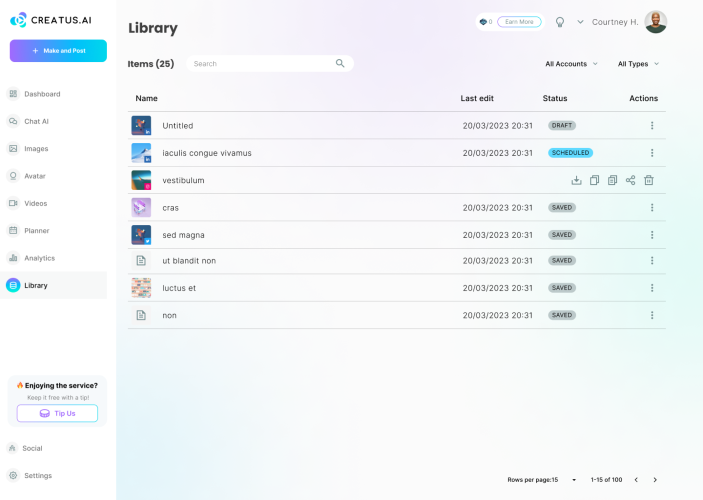Screen dimensions: 703x500
Task: Click the Dashboard grid icon
Action: (13, 94)
